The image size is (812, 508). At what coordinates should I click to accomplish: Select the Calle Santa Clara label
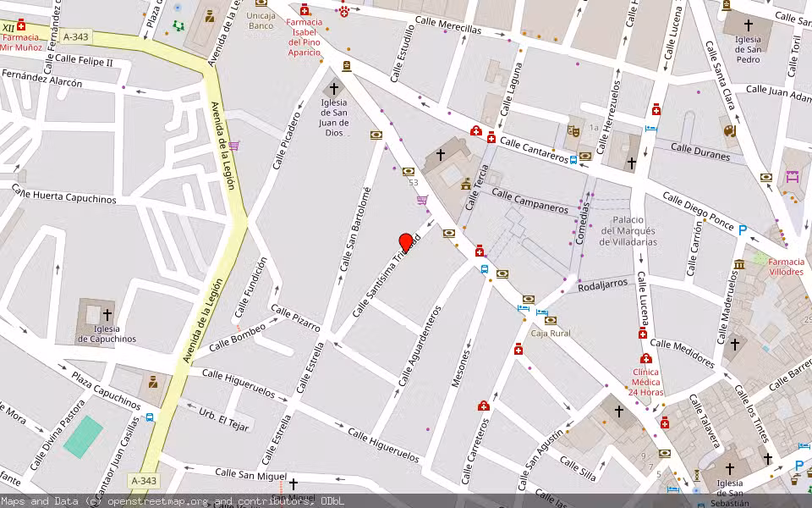720,75
